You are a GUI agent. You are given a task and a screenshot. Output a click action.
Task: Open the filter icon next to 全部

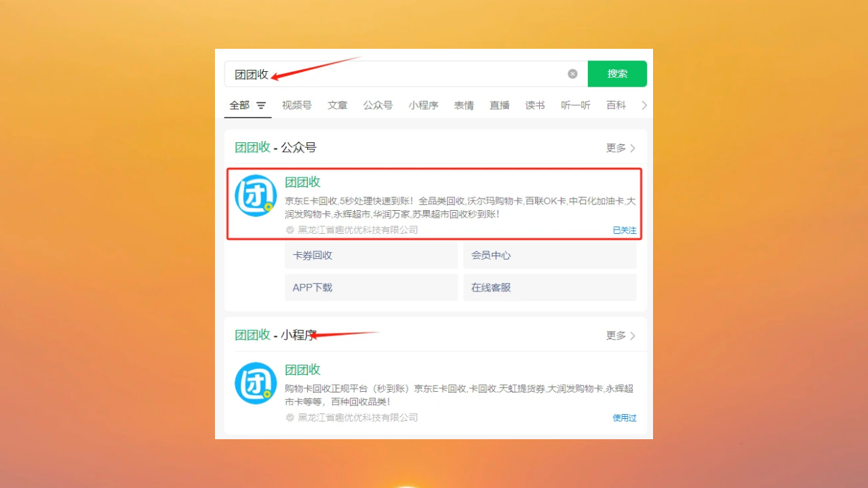pos(261,106)
